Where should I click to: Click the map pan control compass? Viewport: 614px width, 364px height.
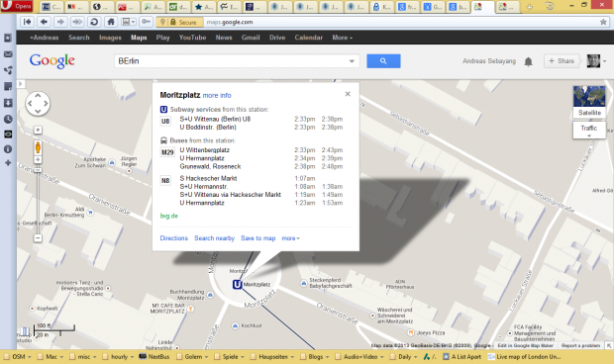[x=38, y=104]
